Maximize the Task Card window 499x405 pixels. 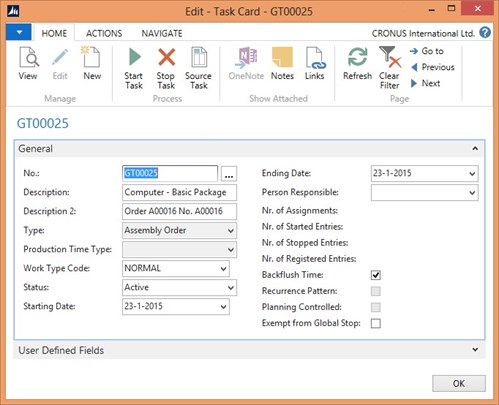(x=451, y=9)
